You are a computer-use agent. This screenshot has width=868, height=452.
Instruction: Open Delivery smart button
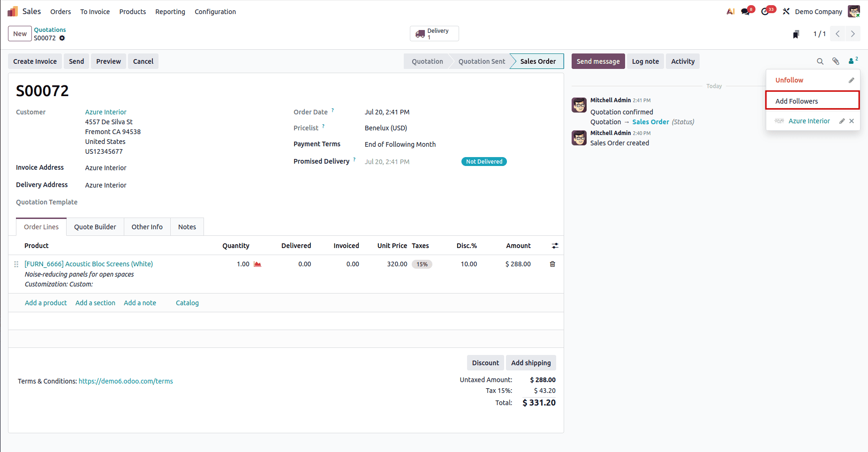tap(434, 34)
